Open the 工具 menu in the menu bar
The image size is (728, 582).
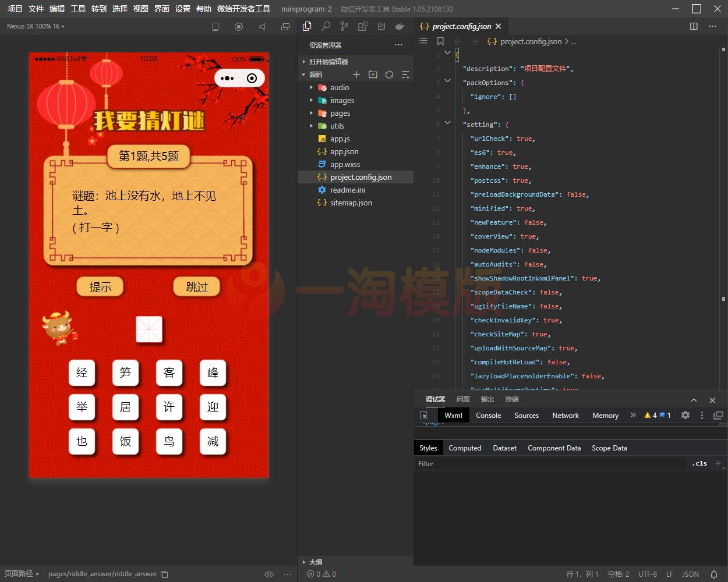pyautogui.click(x=77, y=9)
